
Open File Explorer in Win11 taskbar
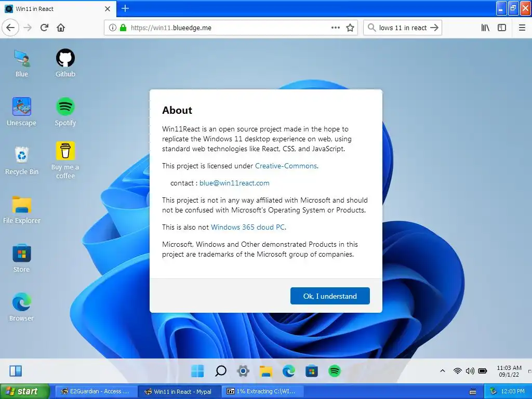(x=266, y=371)
